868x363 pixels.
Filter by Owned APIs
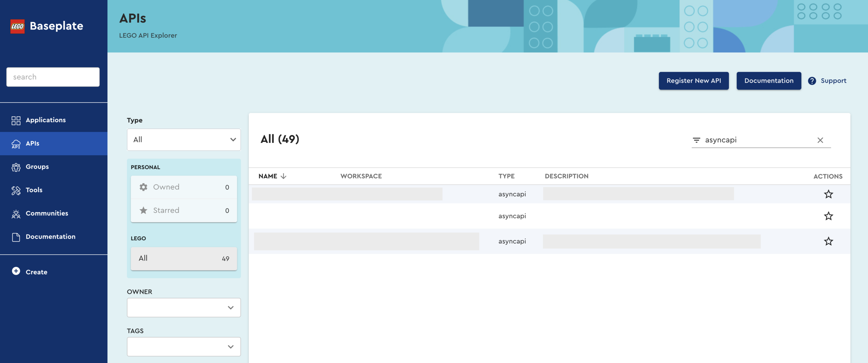click(184, 187)
